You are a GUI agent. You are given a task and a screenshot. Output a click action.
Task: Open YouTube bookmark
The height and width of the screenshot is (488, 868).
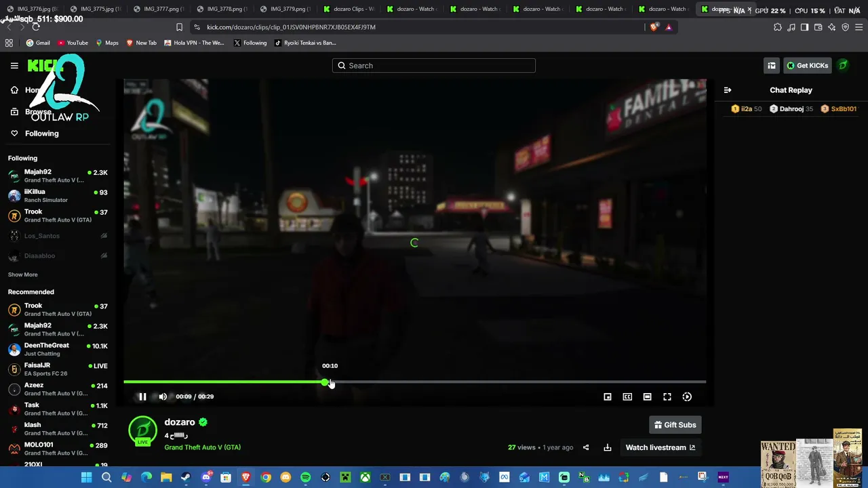click(x=73, y=43)
